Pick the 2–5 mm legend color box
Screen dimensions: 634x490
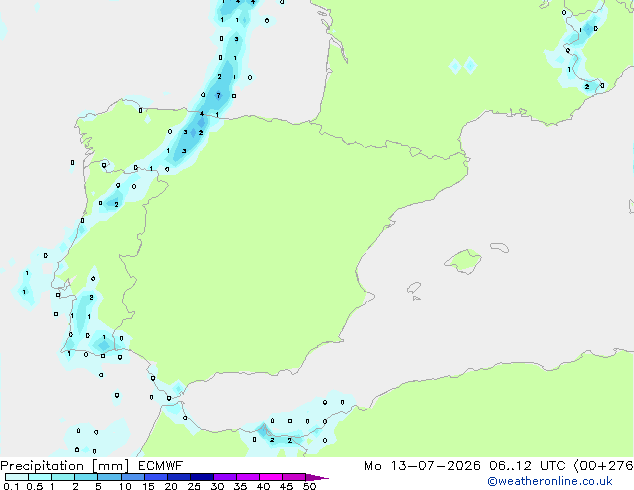pyautogui.click(x=86, y=477)
